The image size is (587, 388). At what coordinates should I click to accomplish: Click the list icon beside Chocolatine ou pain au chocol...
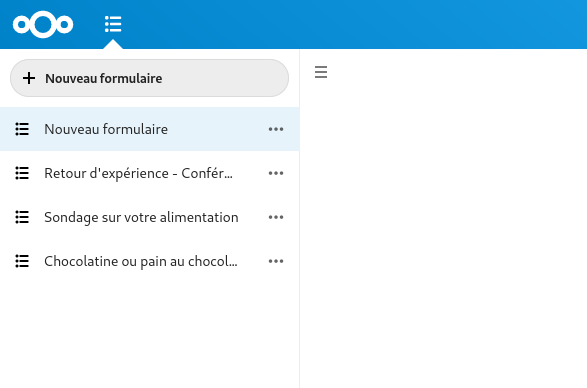22,261
